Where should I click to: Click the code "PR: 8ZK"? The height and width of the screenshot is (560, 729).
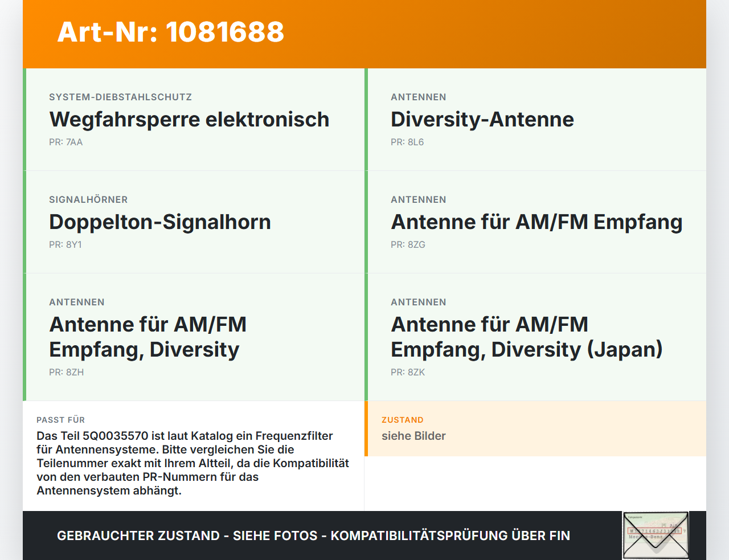(408, 372)
